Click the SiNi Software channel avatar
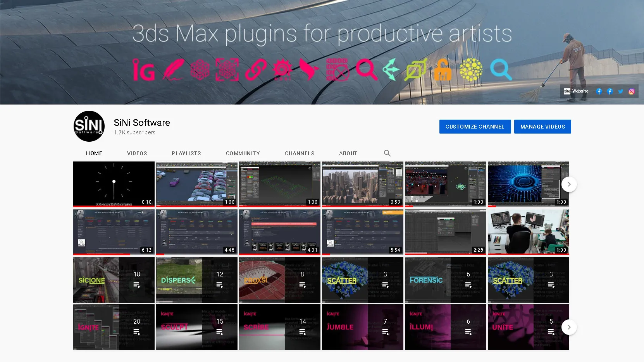This screenshot has width=644, height=362. [x=89, y=126]
